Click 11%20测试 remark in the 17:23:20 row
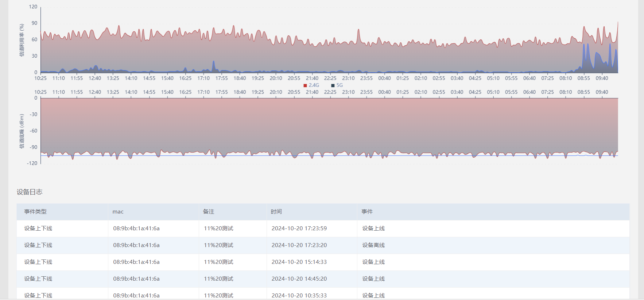644x300 pixels. 218,245
